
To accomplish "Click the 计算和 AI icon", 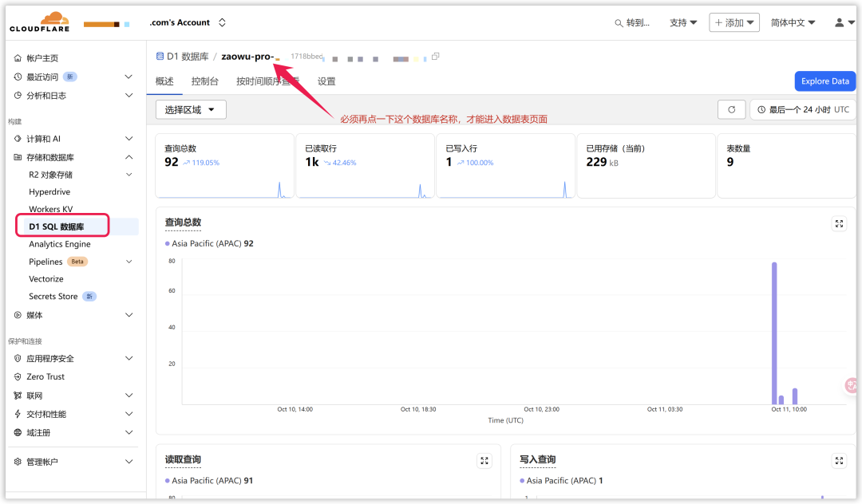I will point(18,139).
